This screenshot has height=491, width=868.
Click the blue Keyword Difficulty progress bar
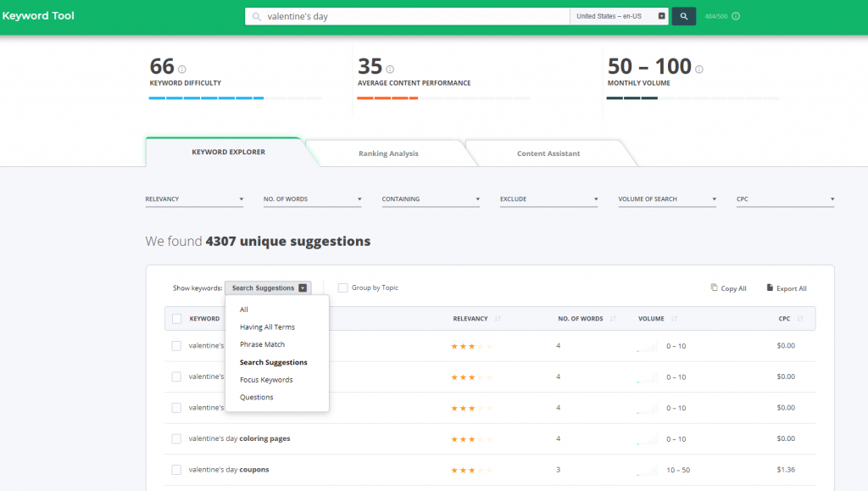206,98
